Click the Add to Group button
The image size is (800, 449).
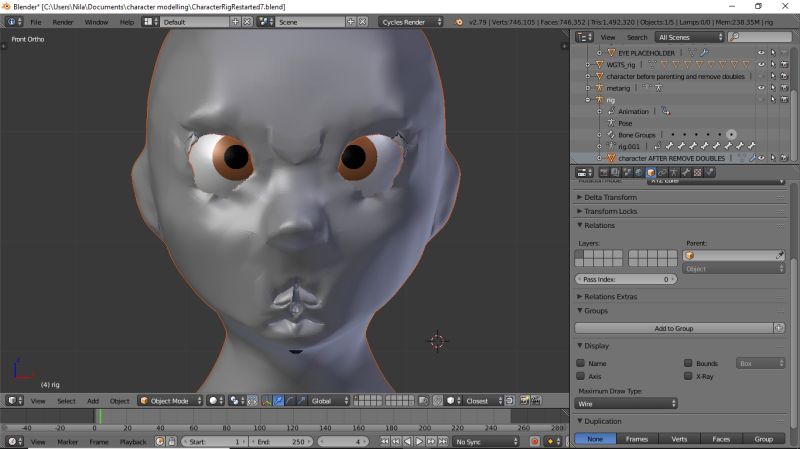click(x=674, y=328)
